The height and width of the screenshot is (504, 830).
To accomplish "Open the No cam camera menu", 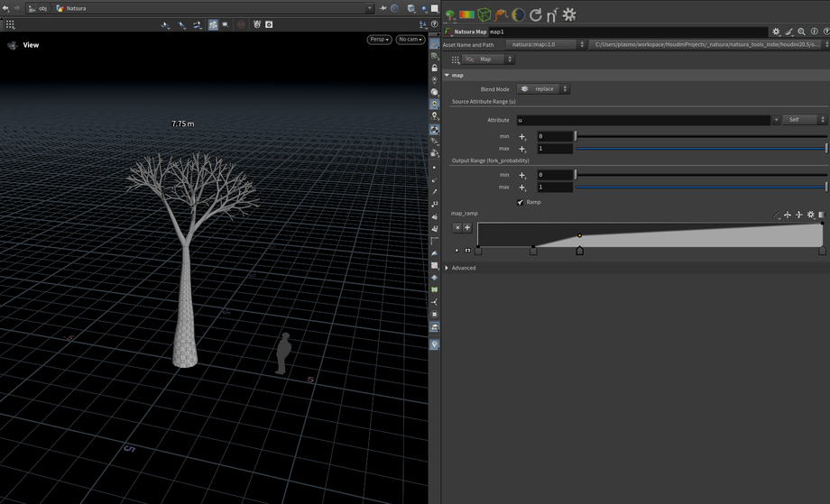I will click(x=410, y=40).
